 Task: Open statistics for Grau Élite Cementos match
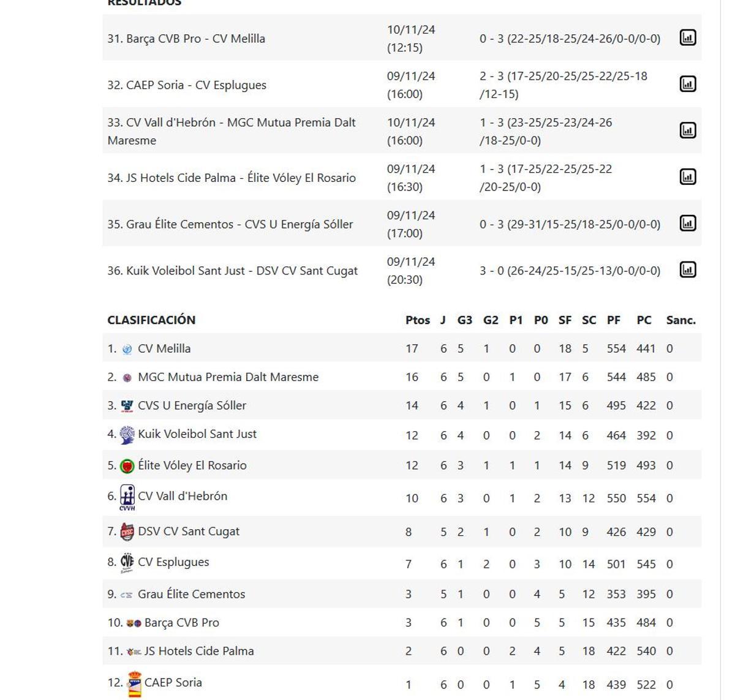(688, 223)
